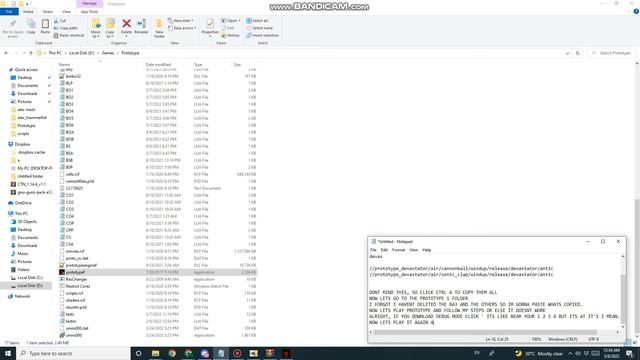
Task: Click the Type here to search taskbar box
Action: (73, 353)
